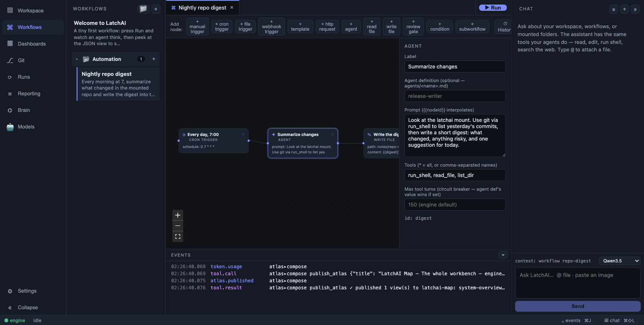This screenshot has height=325, width=644.
Task: Click the atlas.published event row
Action: click(338, 281)
